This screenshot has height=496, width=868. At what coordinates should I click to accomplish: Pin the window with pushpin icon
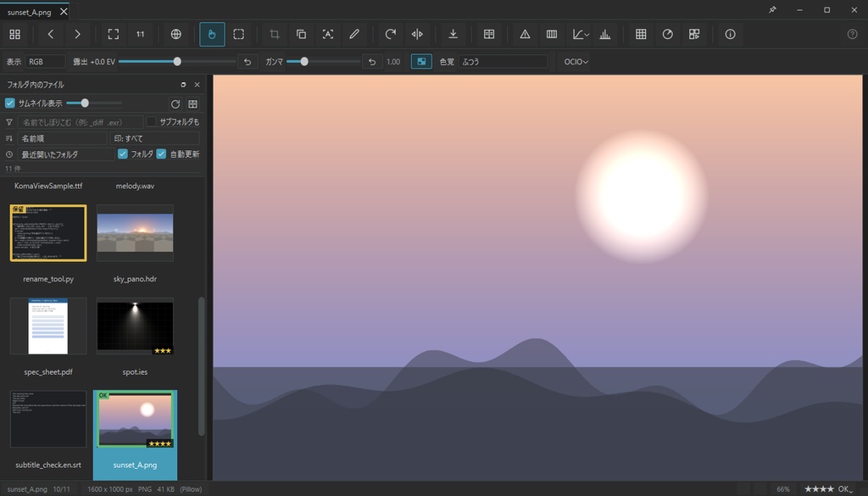pyautogui.click(x=773, y=10)
